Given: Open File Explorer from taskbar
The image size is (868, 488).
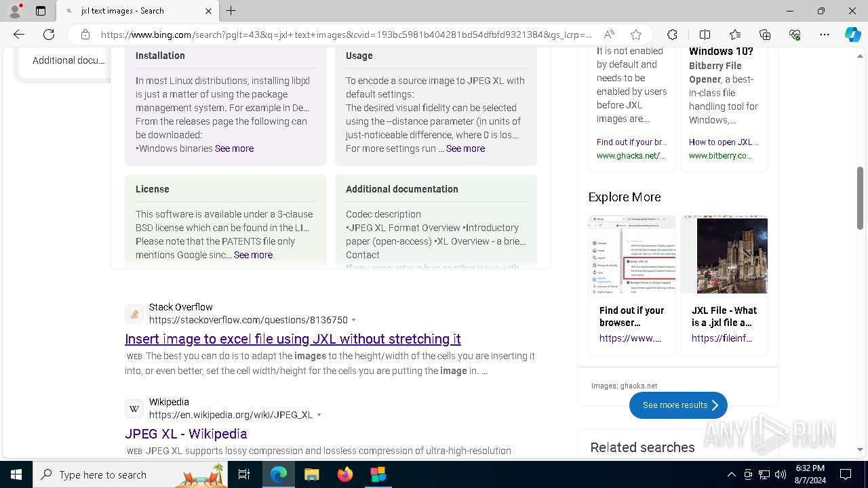Looking at the screenshot, I should point(312,474).
